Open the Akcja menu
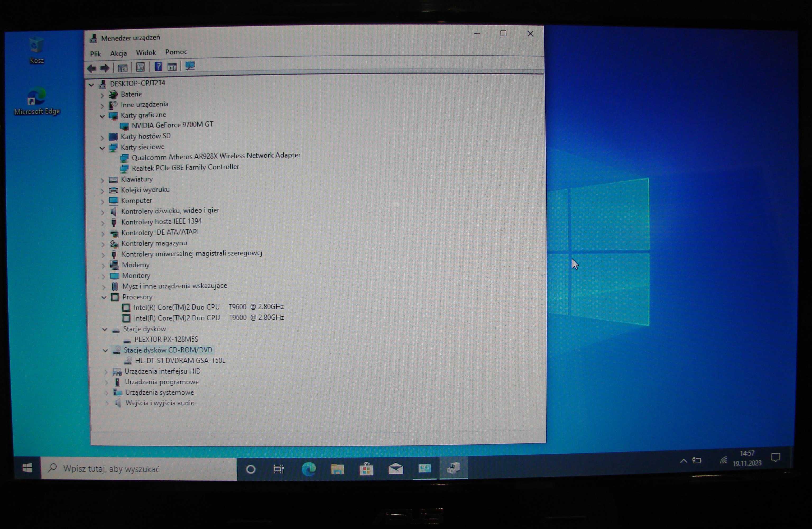Screen dimensions: 812x529 click(118, 53)
